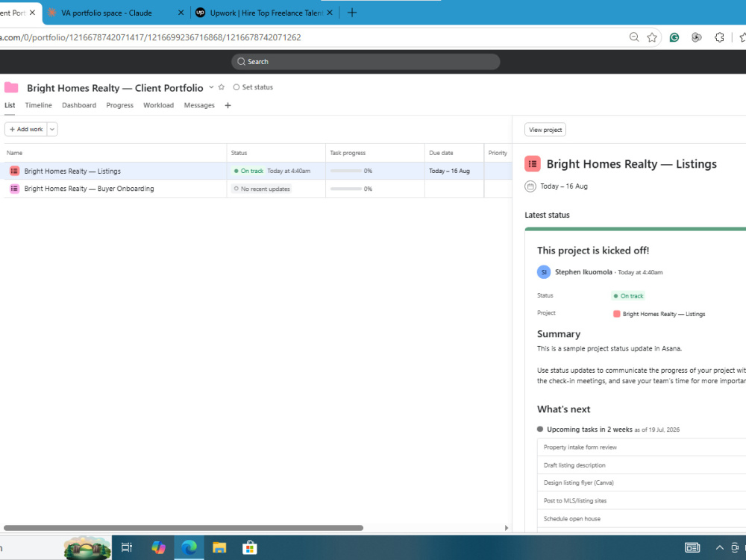
Task: Show hidden system tray icons
Action: (x=719, y=547)
